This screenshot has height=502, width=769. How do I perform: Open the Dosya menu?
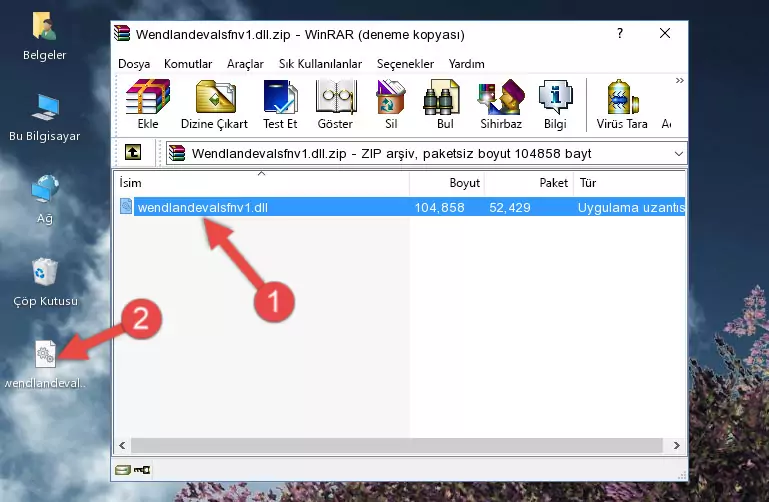(134, 64)
